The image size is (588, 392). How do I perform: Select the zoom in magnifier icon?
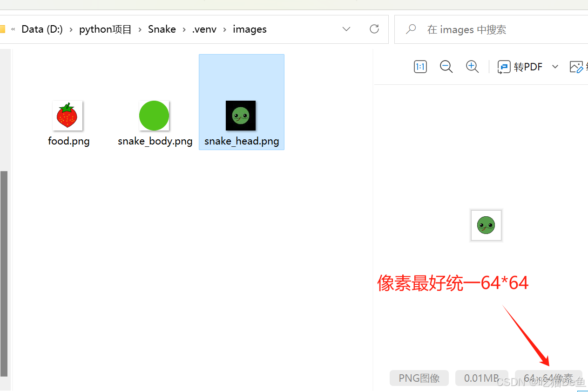coord(472,67)
